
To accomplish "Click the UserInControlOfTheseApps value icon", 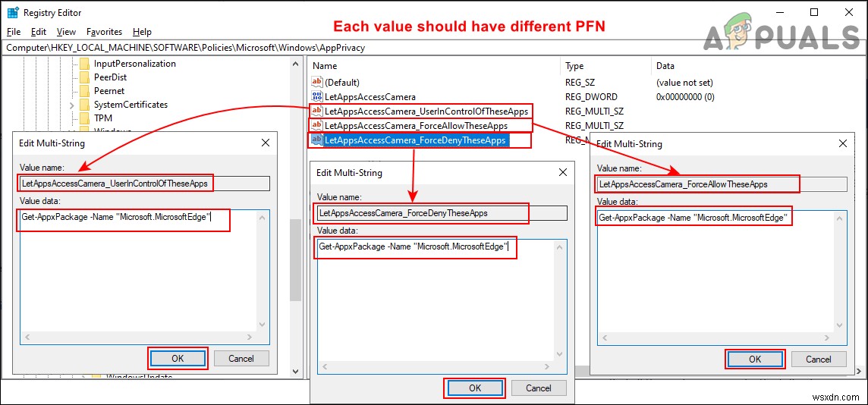I will tap(316, 111).
